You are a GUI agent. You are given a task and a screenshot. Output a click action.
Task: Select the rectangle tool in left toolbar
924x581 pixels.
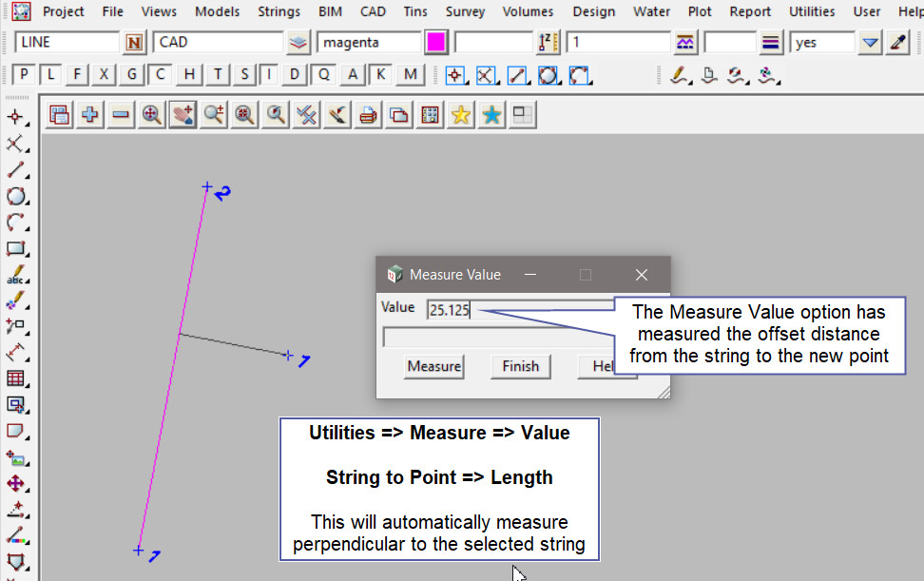15,249
